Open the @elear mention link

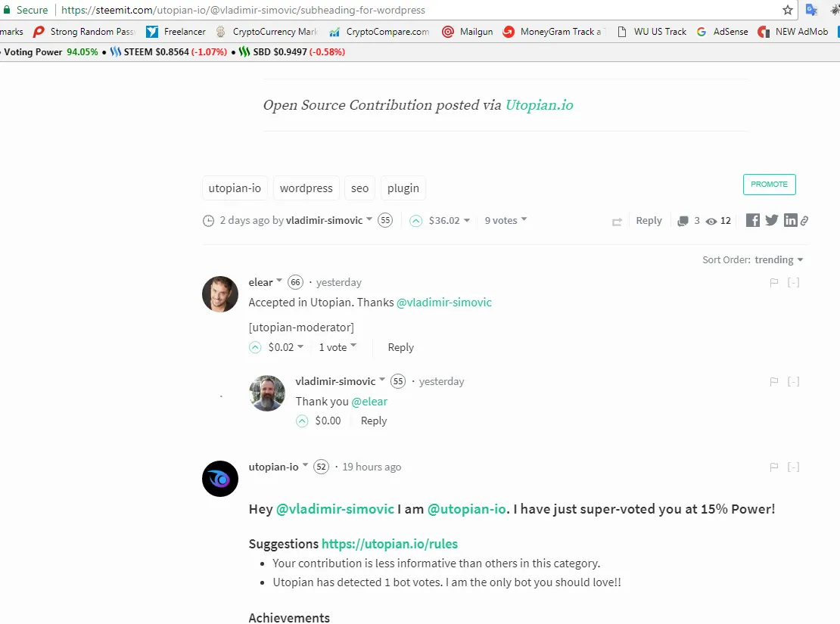point(369,402)
